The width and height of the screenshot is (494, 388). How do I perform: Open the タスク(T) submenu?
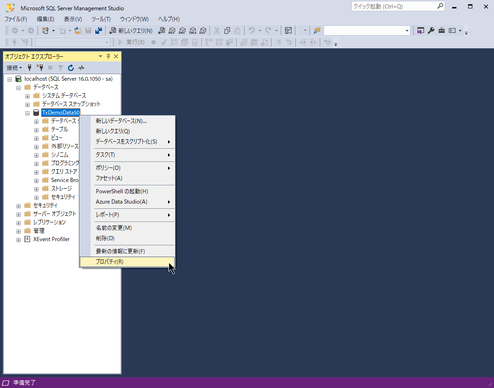pyautogui.click(x=127, y=155)
